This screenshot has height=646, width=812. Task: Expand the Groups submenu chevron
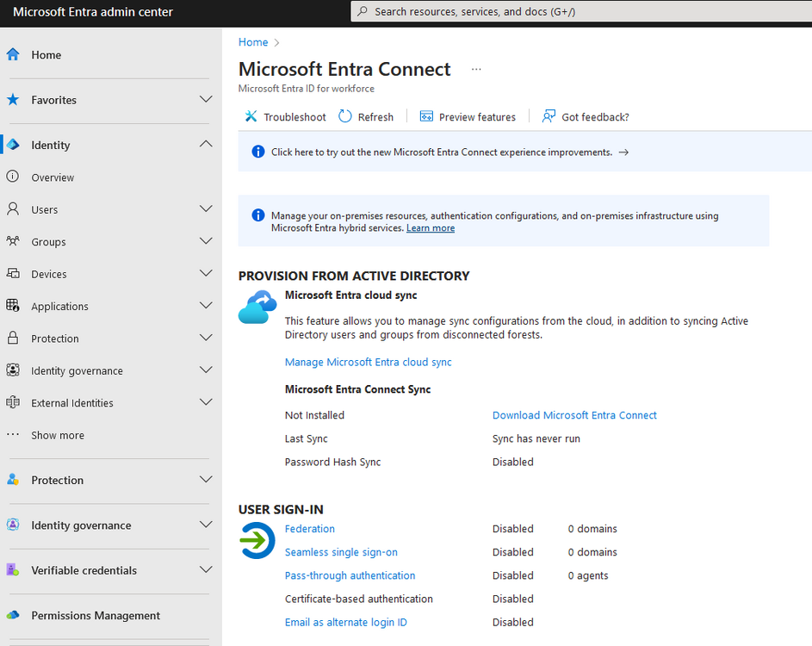coord(206,240)
